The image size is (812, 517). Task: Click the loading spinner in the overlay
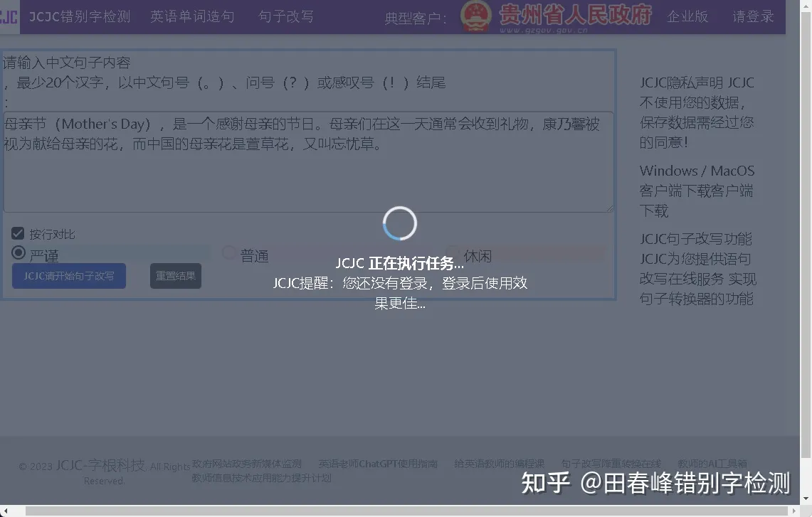point(400,223)
